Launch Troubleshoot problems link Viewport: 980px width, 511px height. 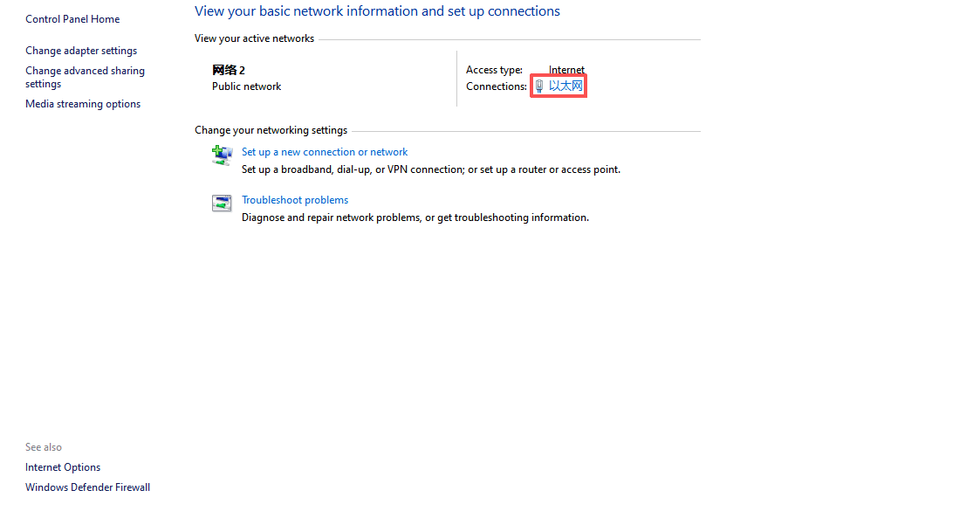coord(295,200)
